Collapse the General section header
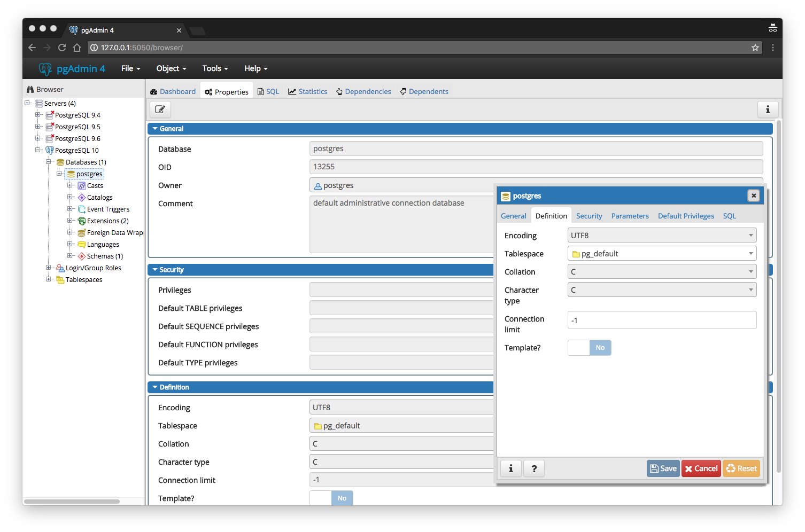This screenshot has width=805, height=532. click(x=460, y=129)
